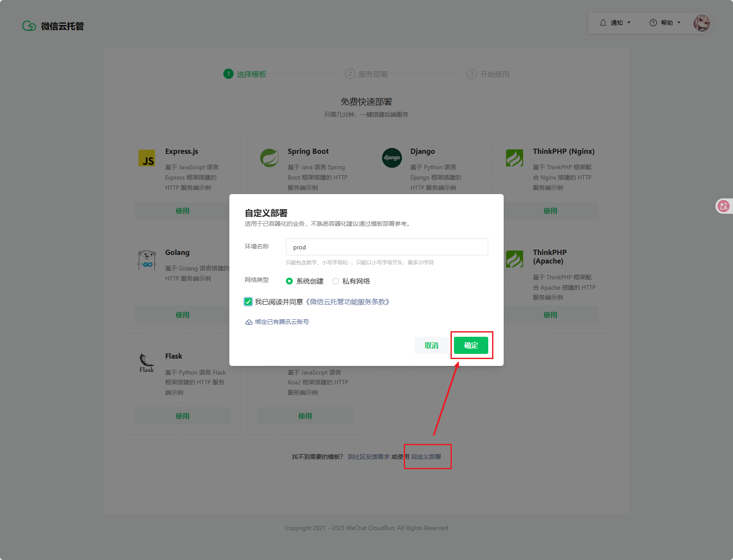733x560 pixels.
Task: Click the Django template logo
Action: pyautogui.click(x=392, y=158)
